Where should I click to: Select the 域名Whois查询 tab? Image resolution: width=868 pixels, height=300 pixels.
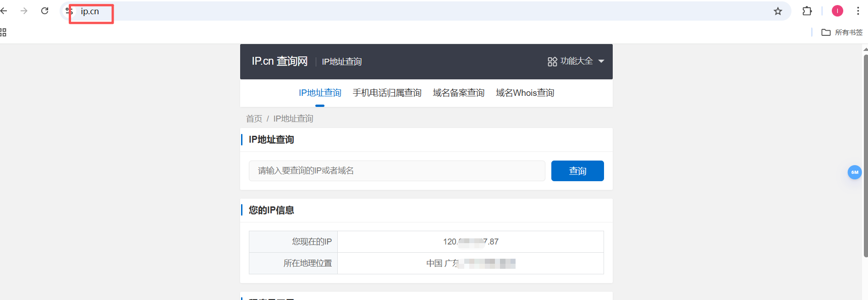tap(525, 93)
